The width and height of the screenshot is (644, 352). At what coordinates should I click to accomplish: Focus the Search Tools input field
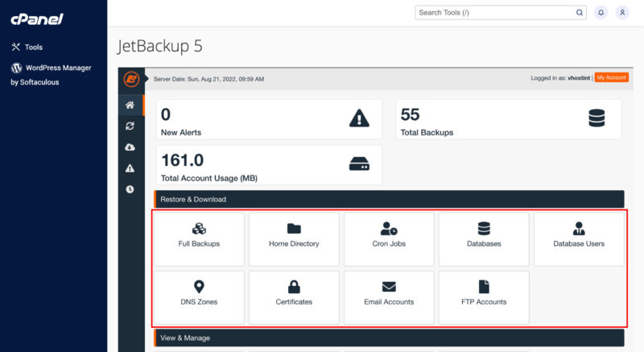point(500,13)
